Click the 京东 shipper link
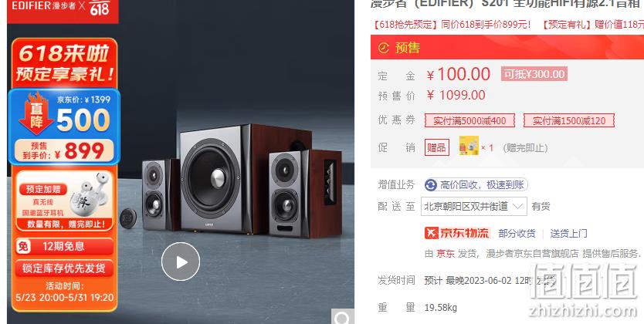Image resolution: width=644 pixels, height=324 pixels. pos(446,254)
